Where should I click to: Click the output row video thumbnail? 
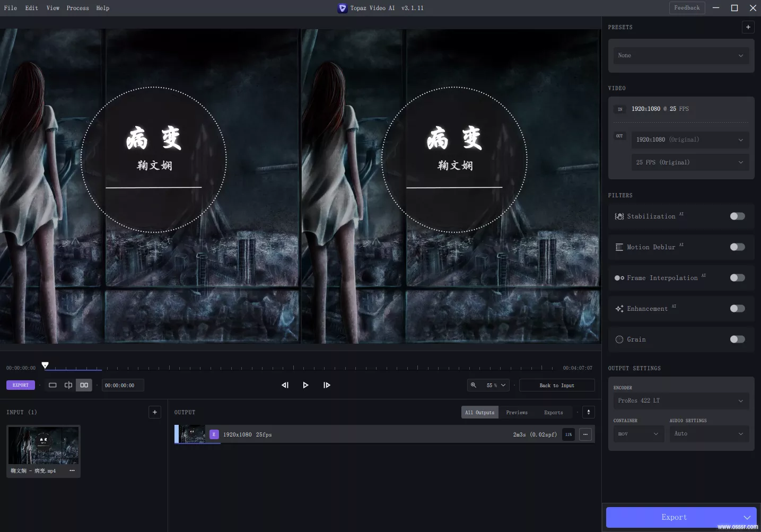tap(192, 434)
